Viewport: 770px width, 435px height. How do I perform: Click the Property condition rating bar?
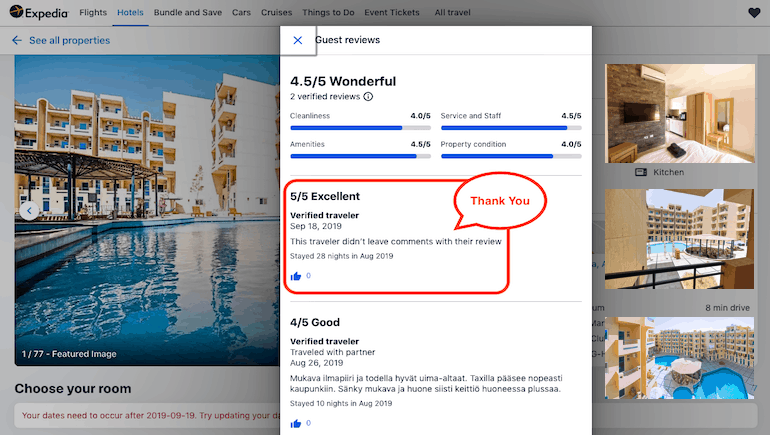[x=511, y=156]
